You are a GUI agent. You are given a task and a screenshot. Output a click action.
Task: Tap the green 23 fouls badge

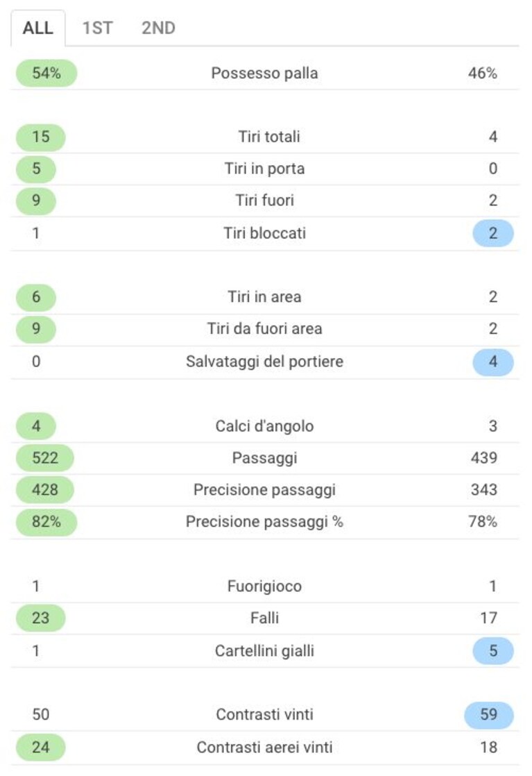point(40,618)
